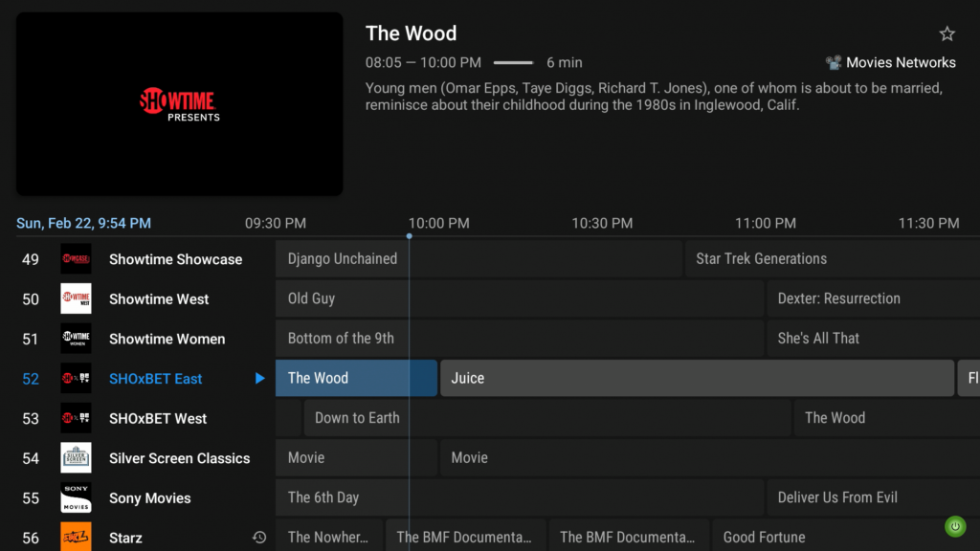980x551 pixels.
Task: Open Star Trek Generations program
Action: point(831,259)
